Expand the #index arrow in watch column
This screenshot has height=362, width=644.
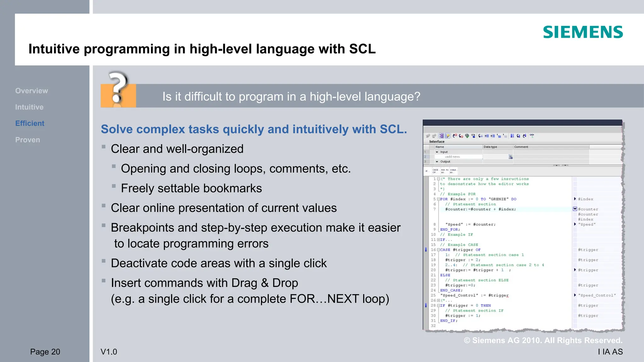(575, 199)
